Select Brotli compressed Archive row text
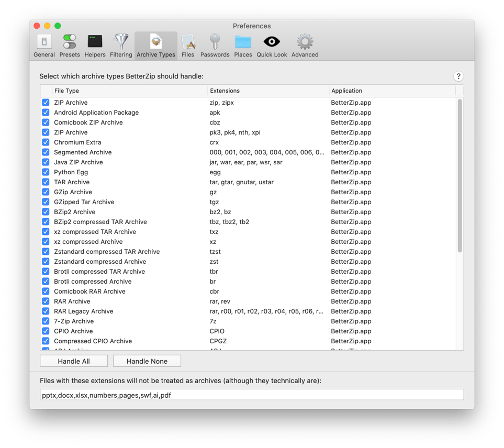The height and width of the screenshot is (448, 504). [93, 282]
